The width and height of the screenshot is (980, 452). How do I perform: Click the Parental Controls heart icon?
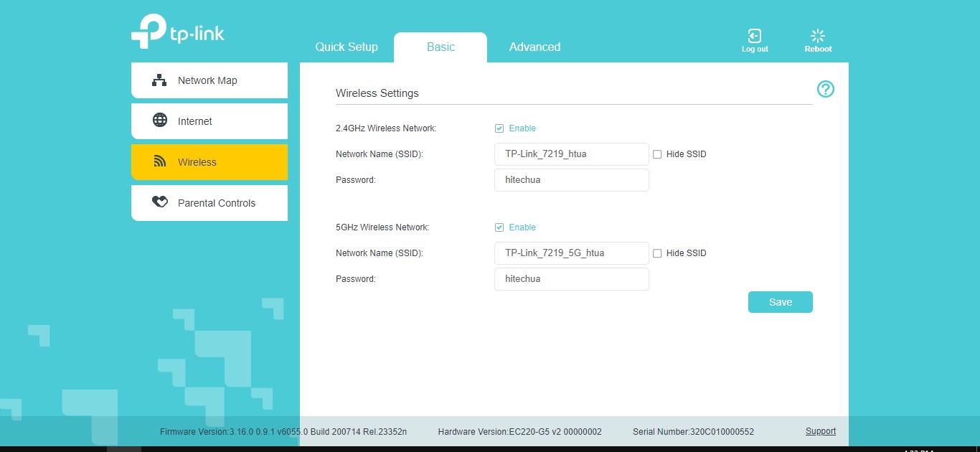click(x=160, y=202)
